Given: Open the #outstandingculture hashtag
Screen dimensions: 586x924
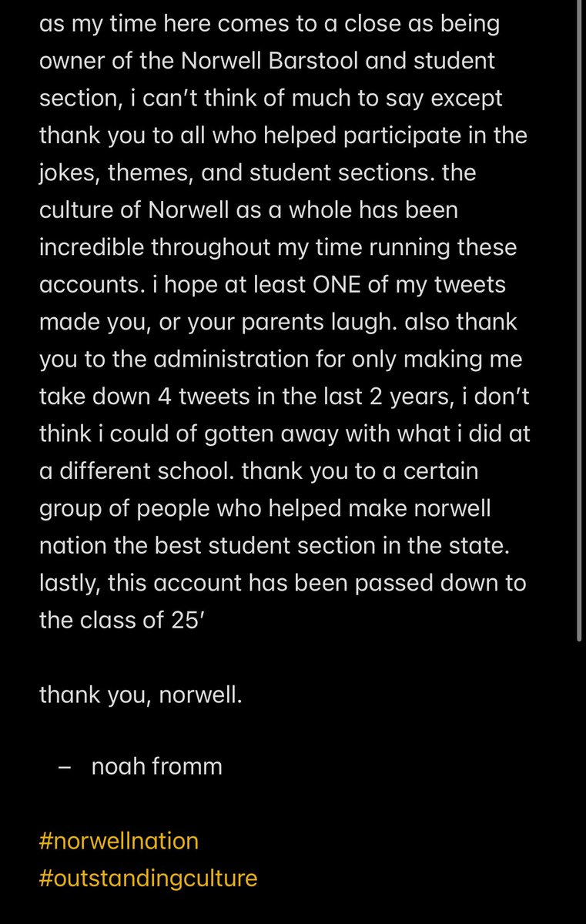Looking at the screenshot, I should pos(148,877).
